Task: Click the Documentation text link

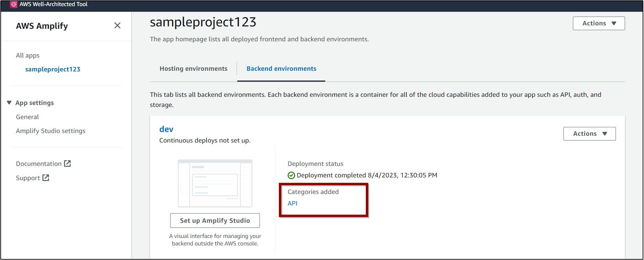Action: [x=39, y=164]
